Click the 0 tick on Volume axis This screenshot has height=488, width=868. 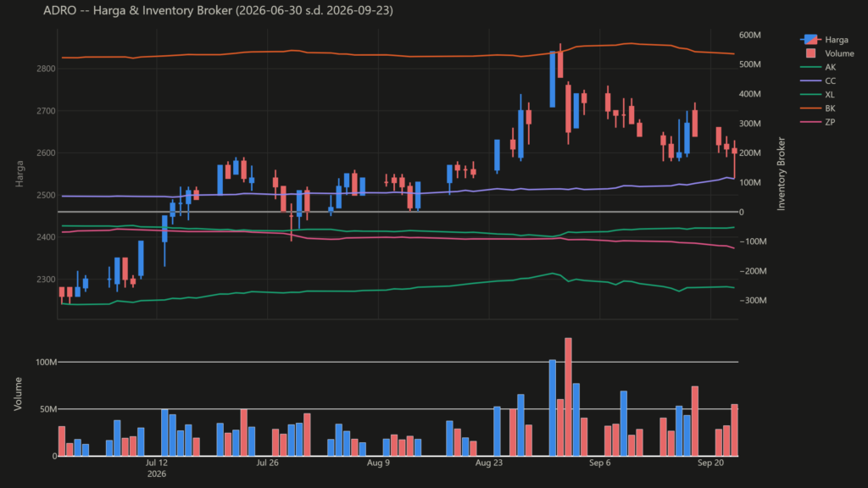point(54,457)
